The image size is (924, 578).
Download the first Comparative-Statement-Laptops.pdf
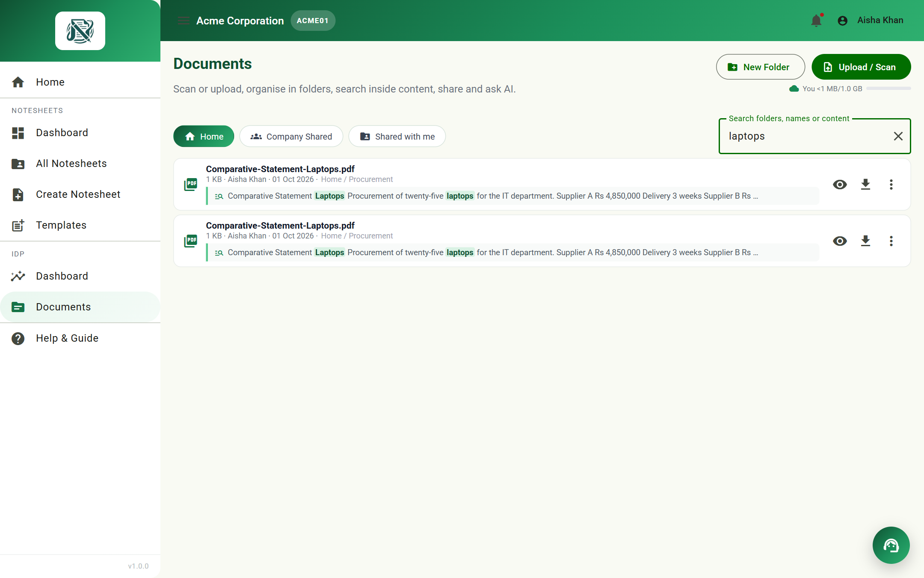865,185
